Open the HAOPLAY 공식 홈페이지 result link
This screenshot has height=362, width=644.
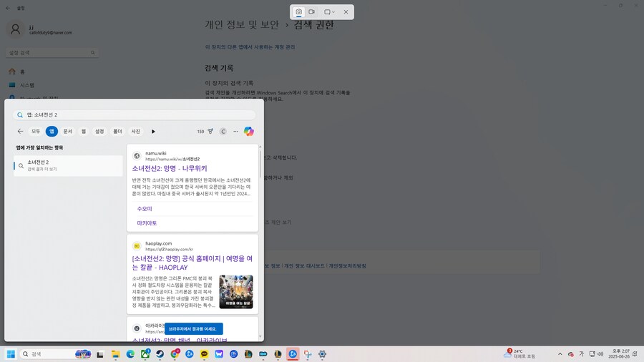click(x=192, y=263)
